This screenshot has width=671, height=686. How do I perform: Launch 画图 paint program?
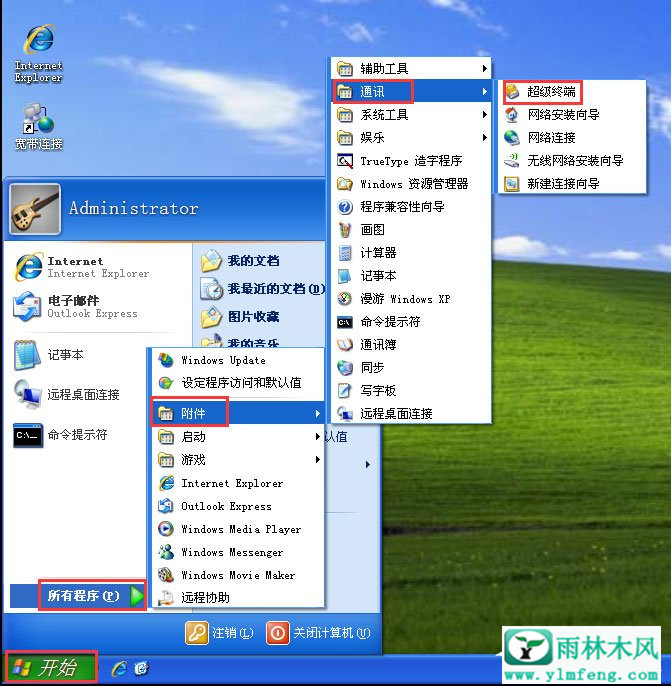point(411,229)
